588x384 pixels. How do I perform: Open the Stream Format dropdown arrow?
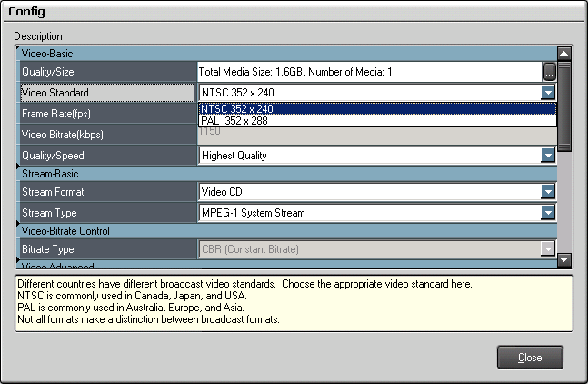pos(548,192)
